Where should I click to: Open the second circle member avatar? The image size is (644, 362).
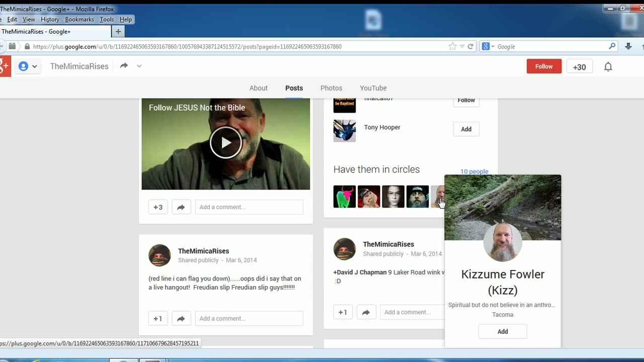pos(369,197)
